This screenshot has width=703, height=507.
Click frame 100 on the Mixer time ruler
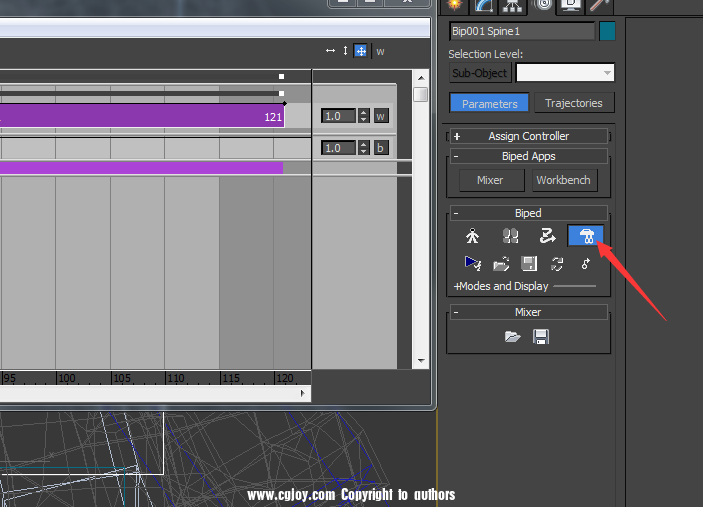(x=66, y=378)
